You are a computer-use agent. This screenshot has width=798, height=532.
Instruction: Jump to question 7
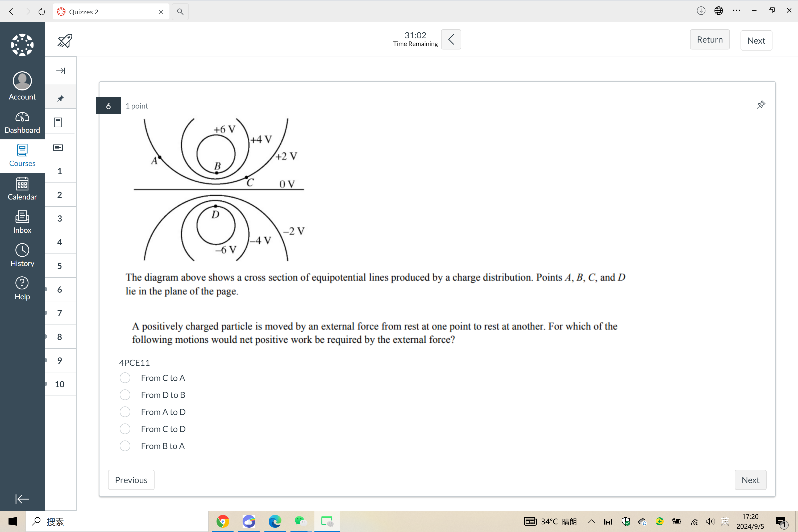click(60, 313)
